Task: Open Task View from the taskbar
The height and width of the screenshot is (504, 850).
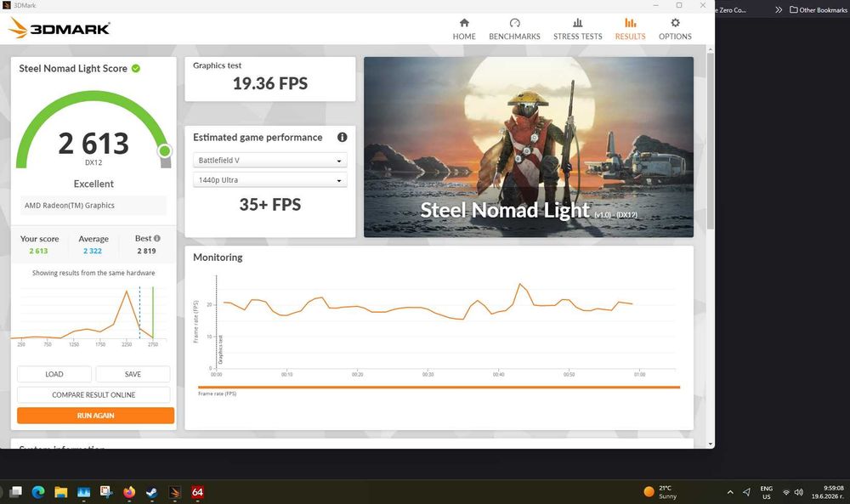Action: (15, 492)
